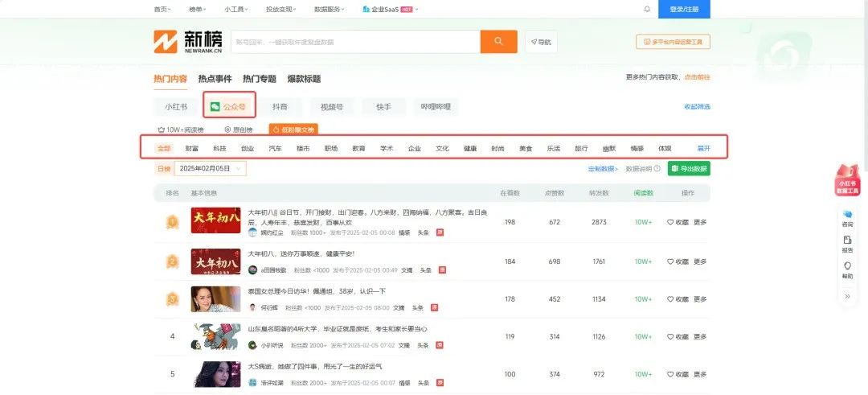Image resolution: width=868 pixels, height=395 pixels.
Task: Click the 新榜 NEWRANK.CN logo
Action: click(x=188, y=42)
